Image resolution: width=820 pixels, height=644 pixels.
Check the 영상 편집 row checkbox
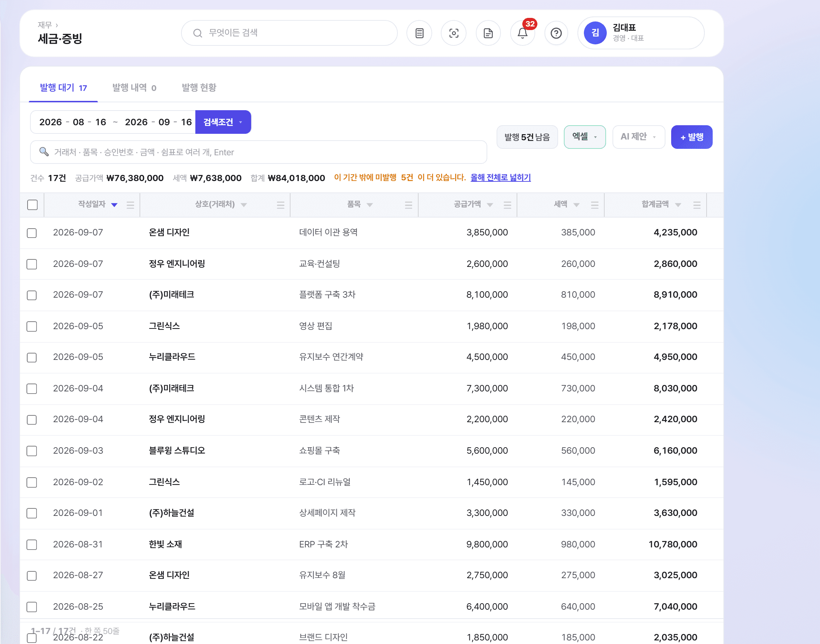click(32, 326)
